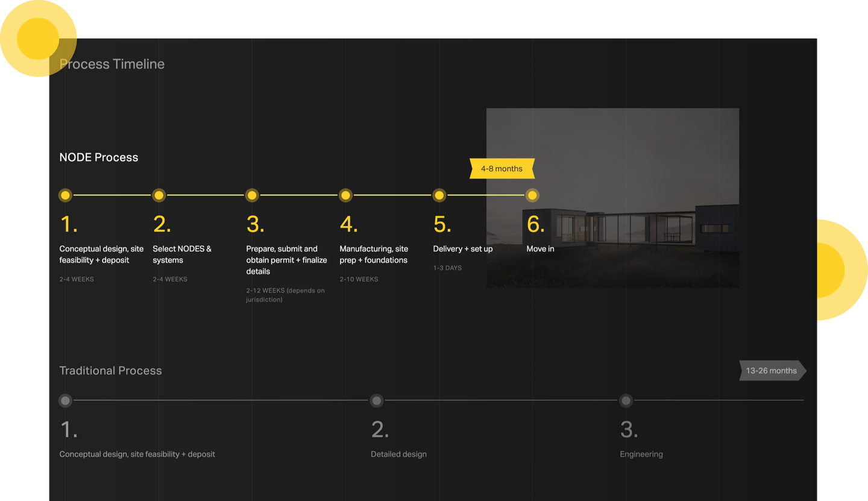Select the step 6 Move in timeline dot
Screen dimensions: 868x501
click(532, 195)
